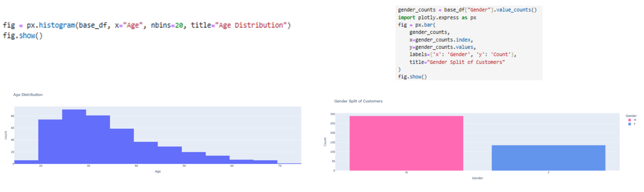Toggle the F entry in the Gender legend
This screenshot has height=192, width=644.
pyautogui.click(x=632, y=123)
